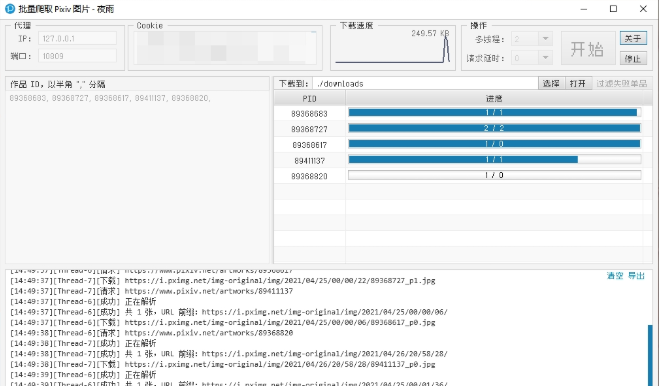
Task: Click the 停止 stop button
Action: (x=633, y=58)
